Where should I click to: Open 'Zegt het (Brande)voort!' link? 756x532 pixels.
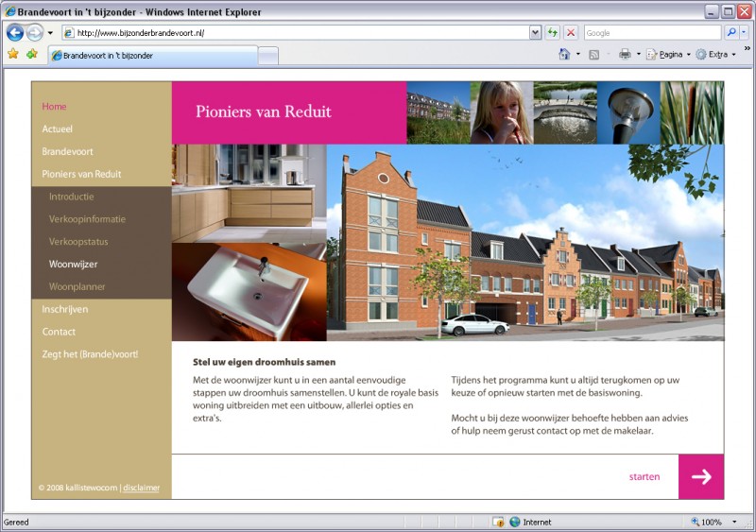[x=90, y=354]
